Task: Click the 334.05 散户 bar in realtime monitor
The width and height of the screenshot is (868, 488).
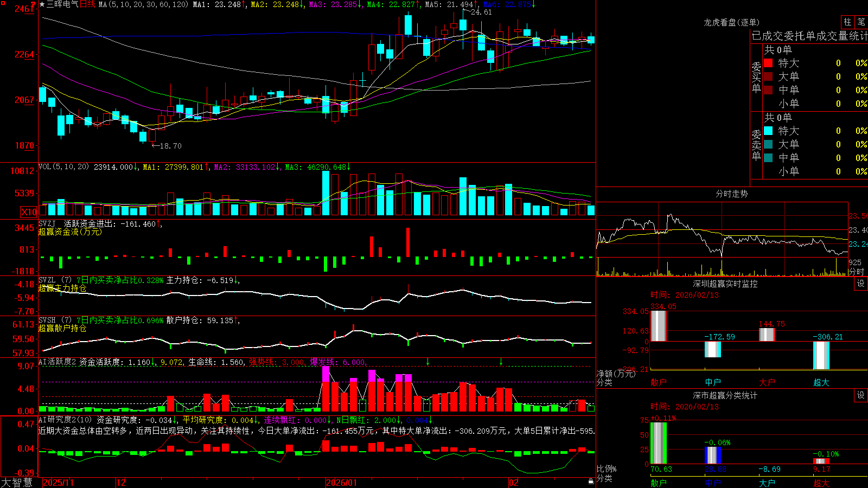Action: [x=658, y=326]
